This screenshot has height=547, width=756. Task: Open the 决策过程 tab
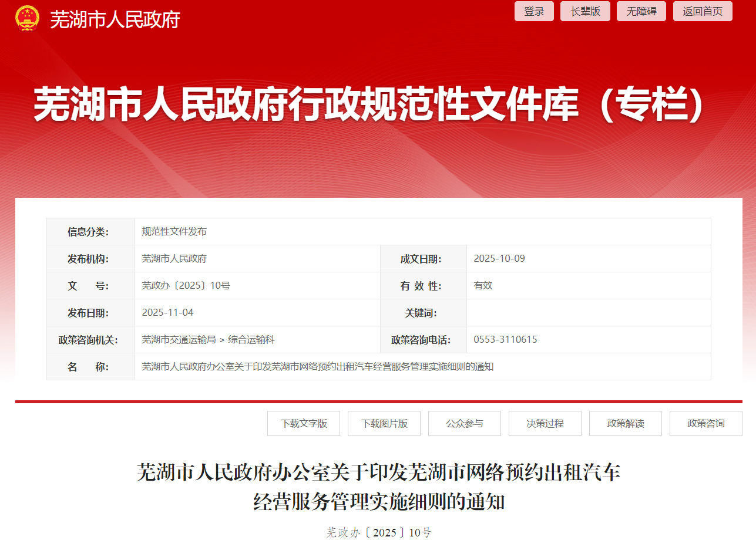tap(545, 423)
